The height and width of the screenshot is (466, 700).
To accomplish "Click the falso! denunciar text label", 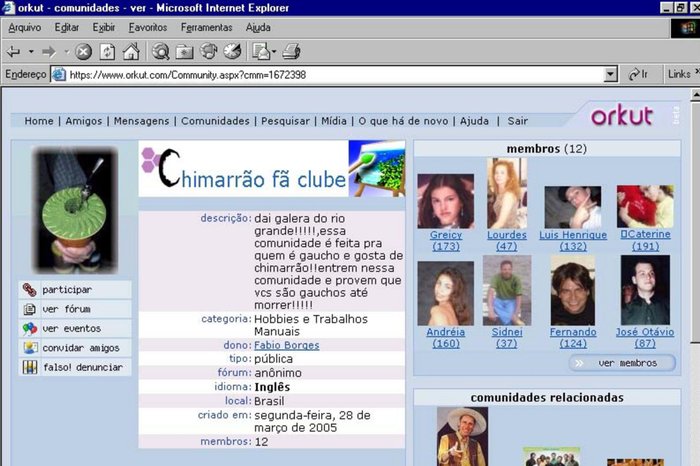I will 83,367.
